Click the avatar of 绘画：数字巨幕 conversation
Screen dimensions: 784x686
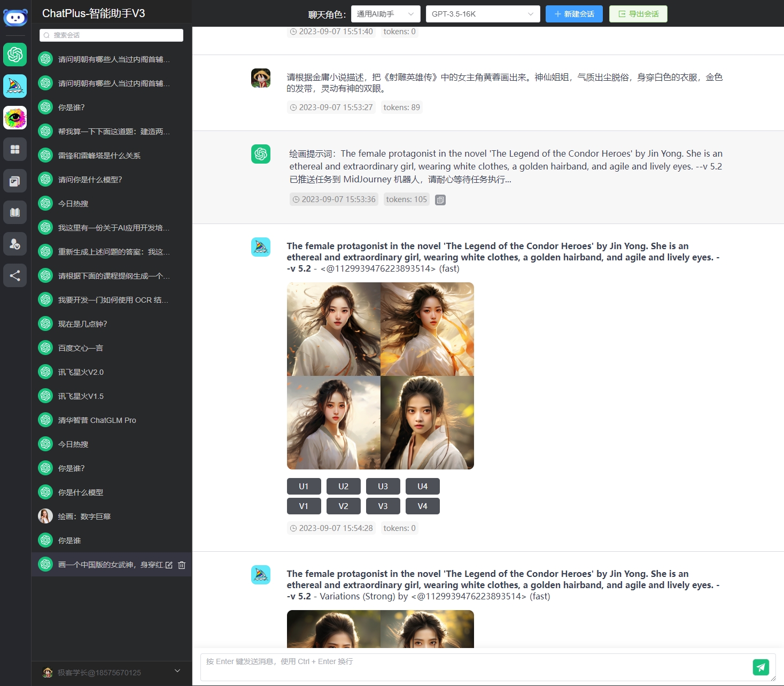pyautogui.click(x=45, y=516)
